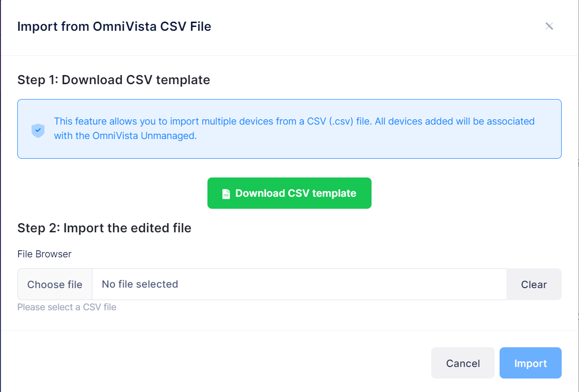Click the Choose file button's text label
The height and width of the screenshot is (392, 579).
tap(54, 284)
